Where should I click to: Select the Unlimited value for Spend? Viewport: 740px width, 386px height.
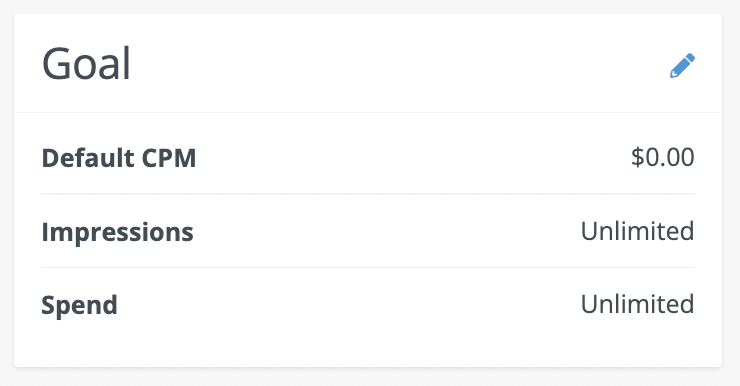click(637, 304)
